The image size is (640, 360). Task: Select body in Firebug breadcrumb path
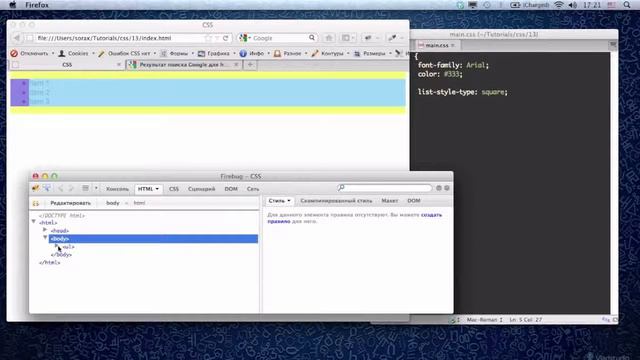pos(113,203)
